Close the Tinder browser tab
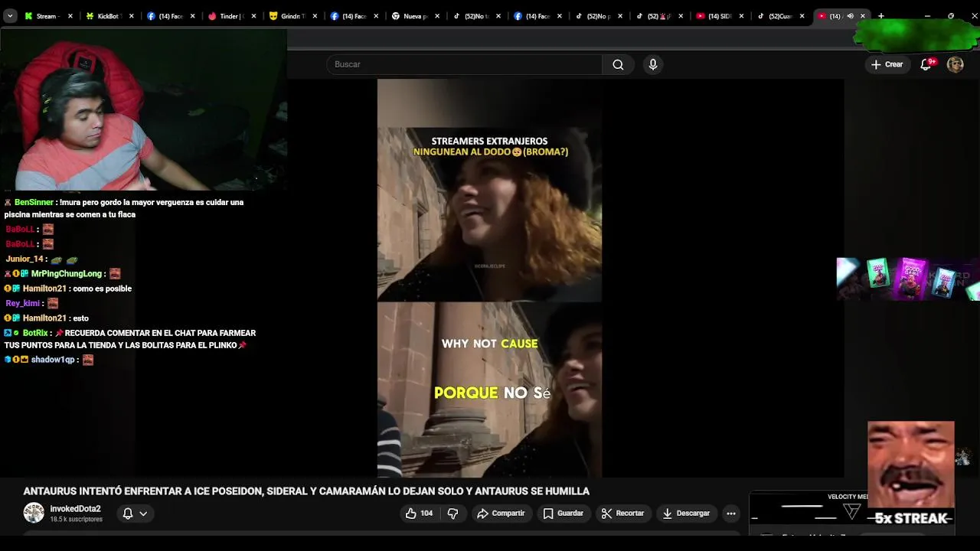The height and width of the screenshot is (551, 980). click(x=253, y=16)
